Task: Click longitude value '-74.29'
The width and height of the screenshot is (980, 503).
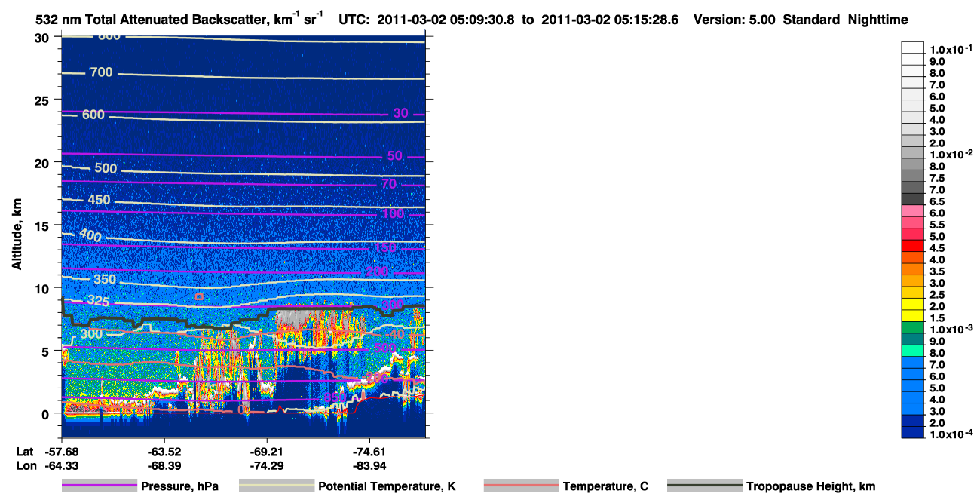Action: pos(267,466)
